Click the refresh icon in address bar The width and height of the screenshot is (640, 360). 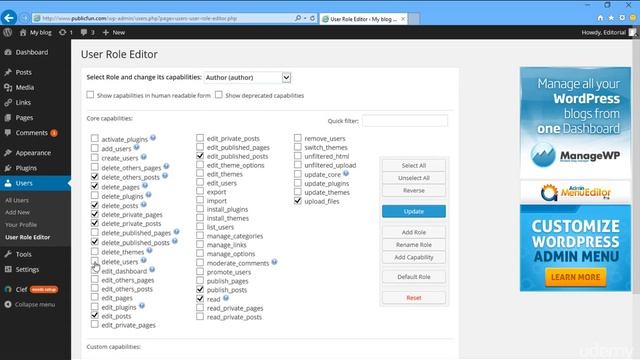click(x=312, y=18)
